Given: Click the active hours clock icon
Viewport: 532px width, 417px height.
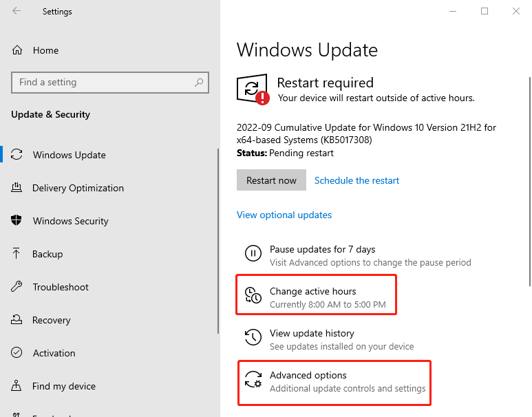Looking at the screenshot, I should tap(253, 295).
